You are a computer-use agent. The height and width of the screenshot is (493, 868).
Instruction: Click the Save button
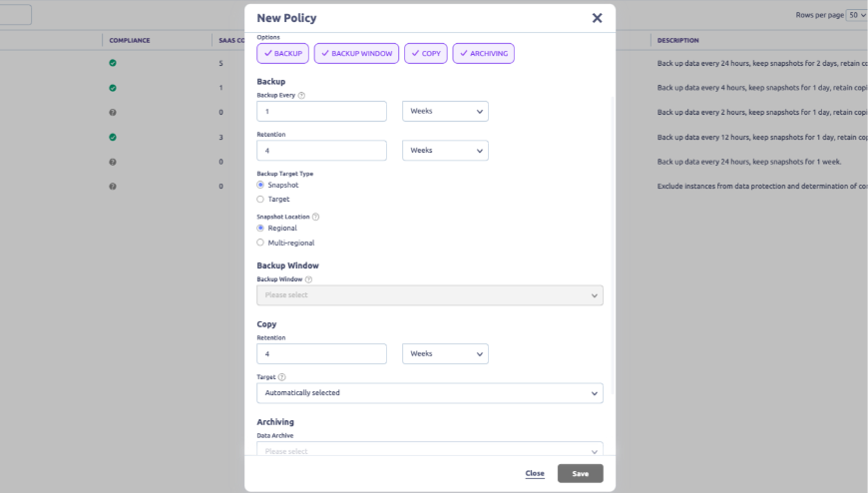(580, 473)
